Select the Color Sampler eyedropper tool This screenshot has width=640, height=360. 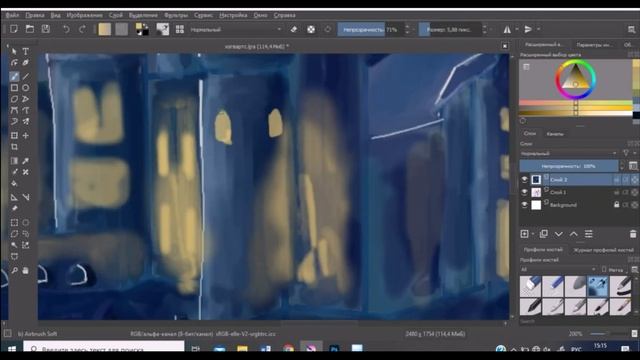coord(26,161)
